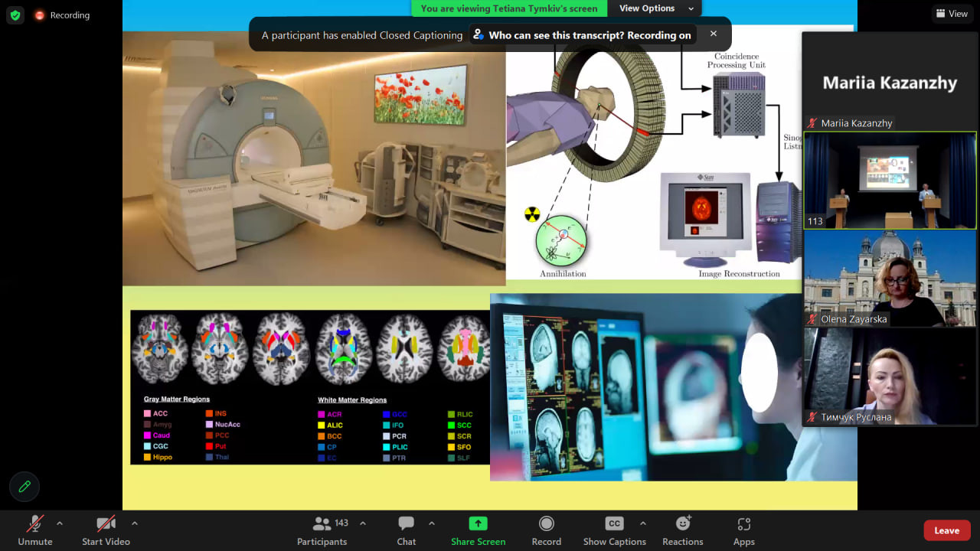Open the Chat panel
This screenshot has height=551, width=980.
click(x=407, y=530)
